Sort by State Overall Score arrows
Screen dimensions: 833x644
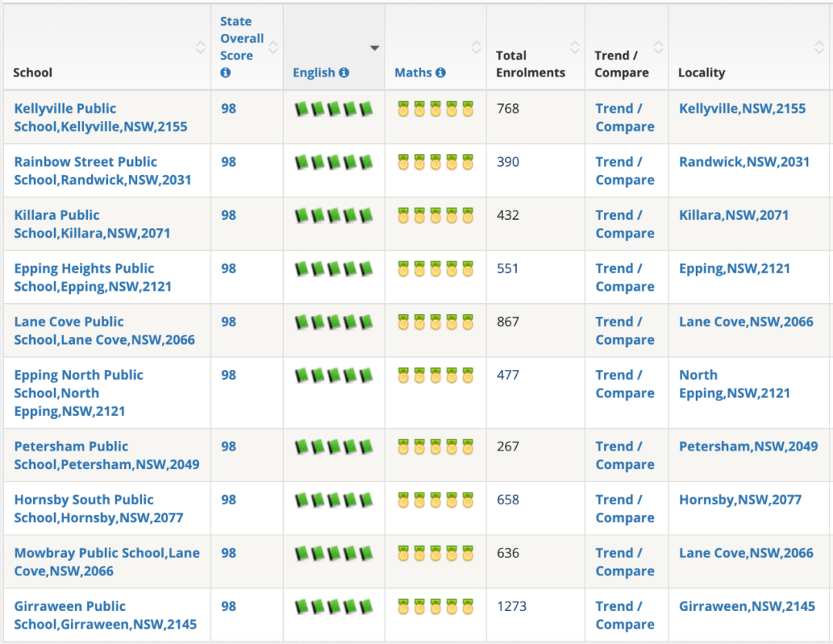273,47
